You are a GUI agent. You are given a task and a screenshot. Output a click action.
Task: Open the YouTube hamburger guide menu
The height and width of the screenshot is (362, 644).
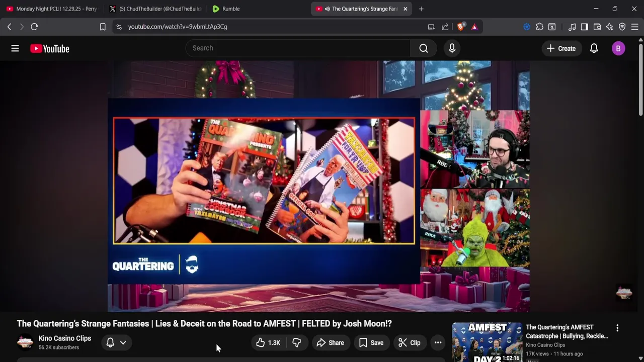[x=15, y=48]
